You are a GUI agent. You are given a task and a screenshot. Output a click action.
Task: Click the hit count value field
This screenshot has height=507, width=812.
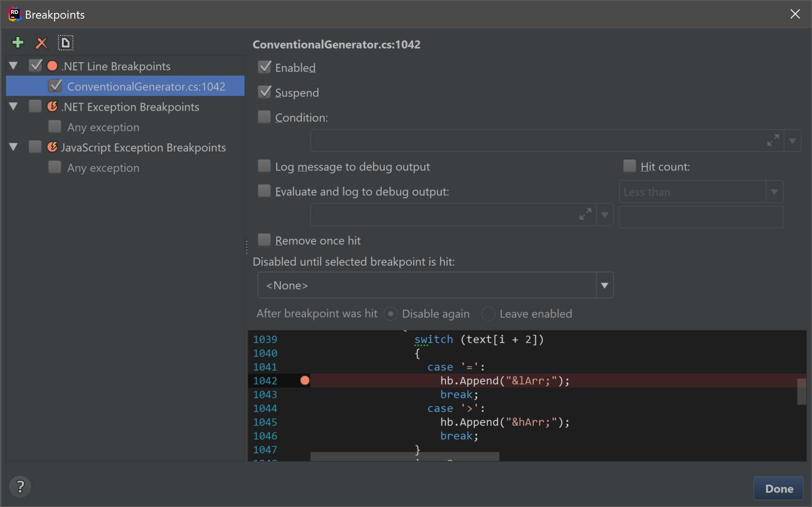click(701, 217)
